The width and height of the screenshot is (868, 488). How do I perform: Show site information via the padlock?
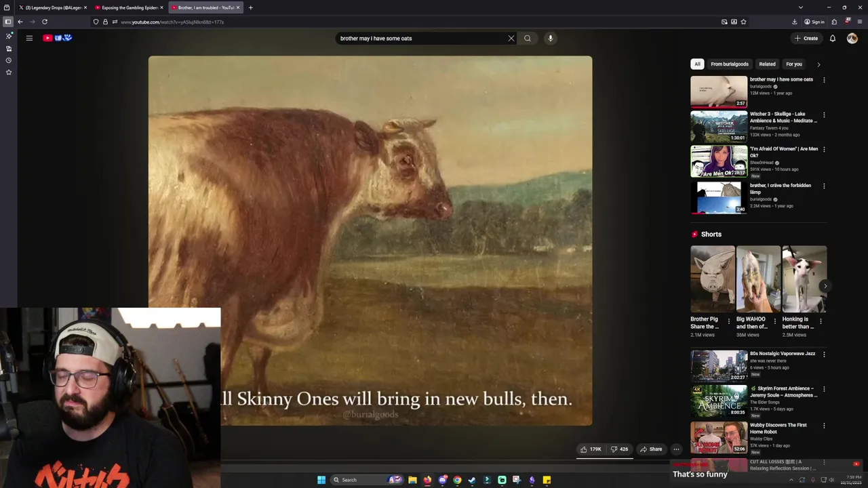(105, 22)
